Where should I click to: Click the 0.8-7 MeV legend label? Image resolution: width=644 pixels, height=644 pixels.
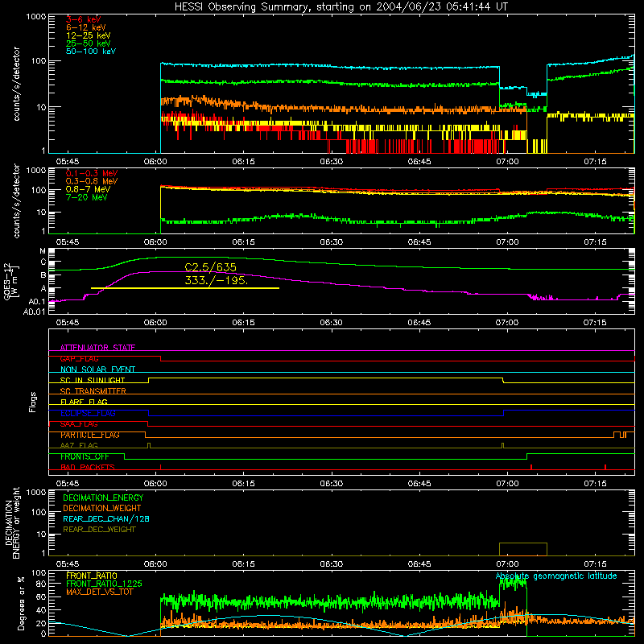coord(88,189)
